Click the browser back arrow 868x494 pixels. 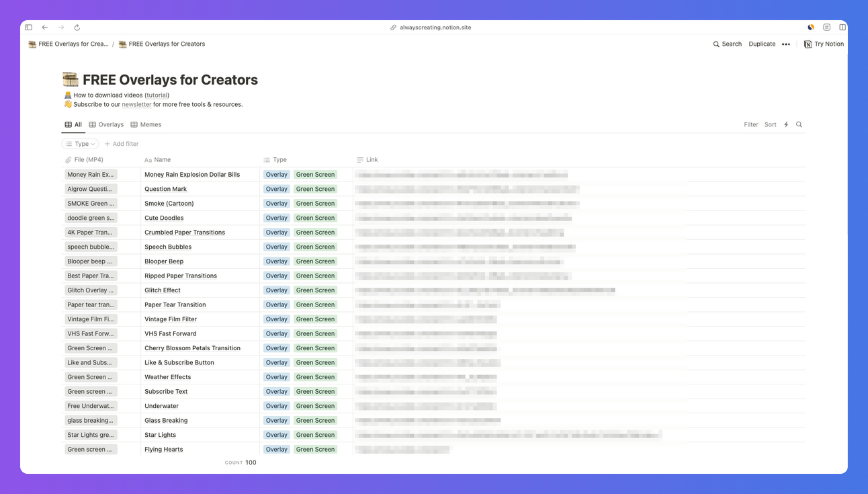pos(45,28)
